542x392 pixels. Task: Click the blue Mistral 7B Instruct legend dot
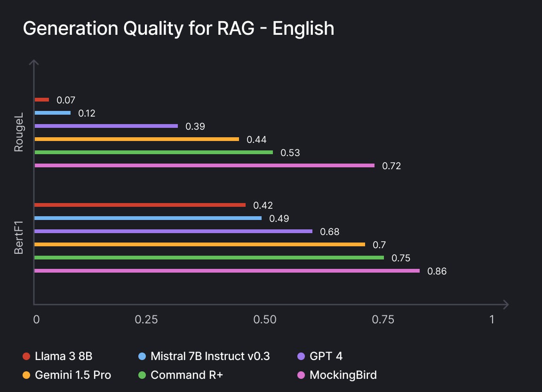click(142, 356)
